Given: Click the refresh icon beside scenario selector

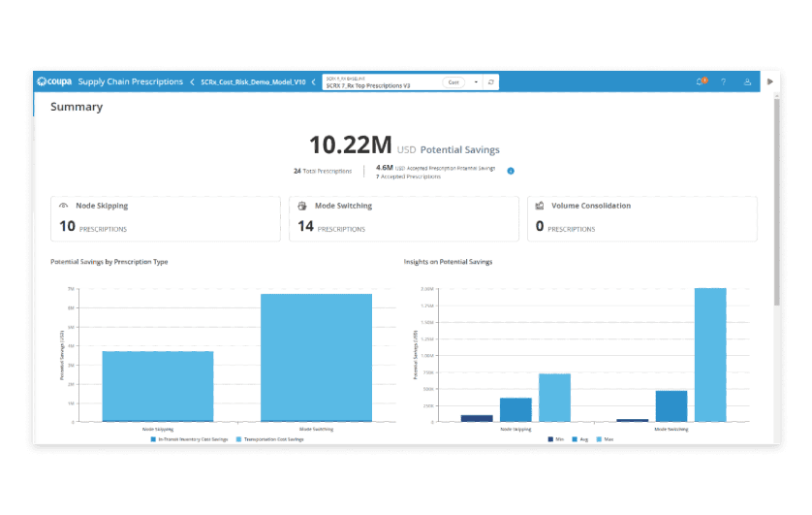Looking at the screenshot, I should coord(491,82).
